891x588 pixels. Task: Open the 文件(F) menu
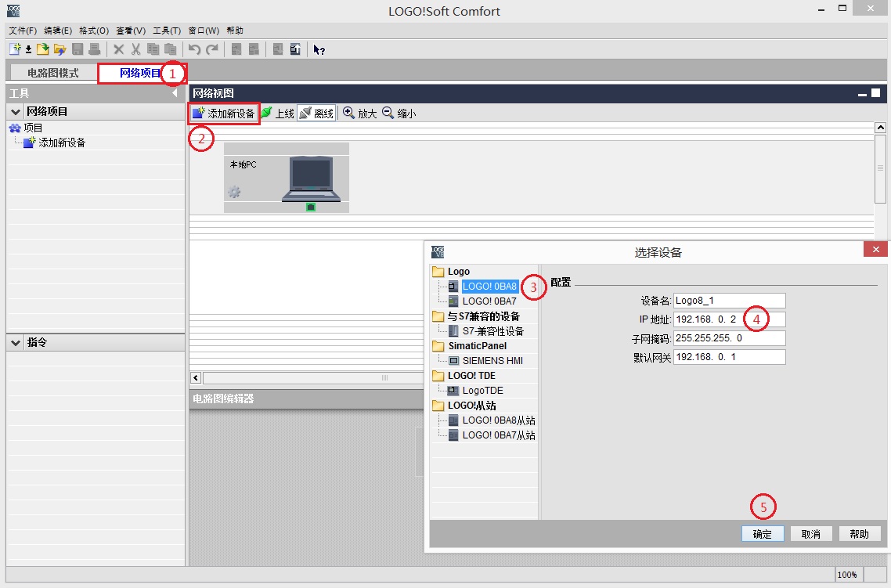(x=23, y=31)
